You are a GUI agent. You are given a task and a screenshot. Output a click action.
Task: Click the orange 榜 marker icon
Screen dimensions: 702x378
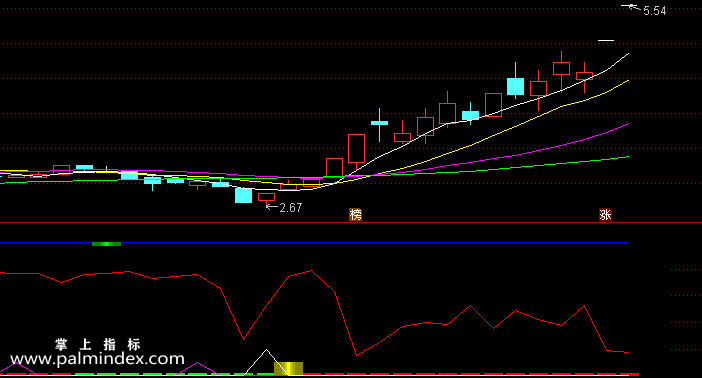pos(355,215)
